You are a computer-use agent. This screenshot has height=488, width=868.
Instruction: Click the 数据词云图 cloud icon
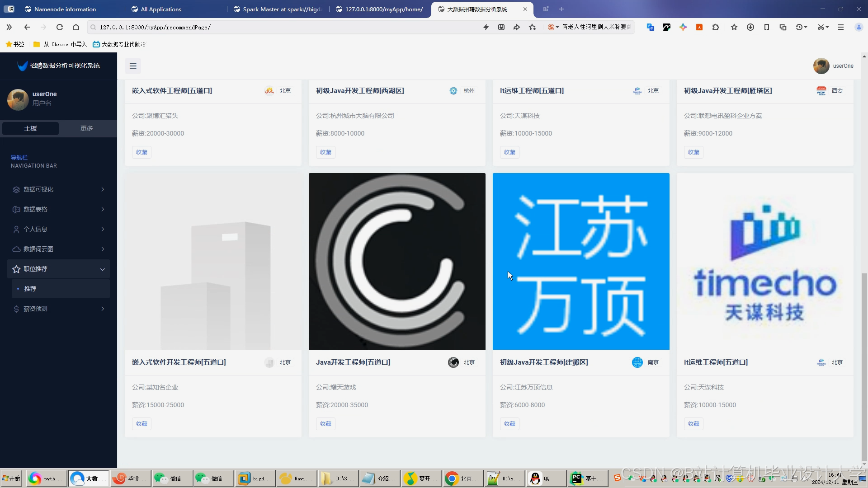point(16,249)
